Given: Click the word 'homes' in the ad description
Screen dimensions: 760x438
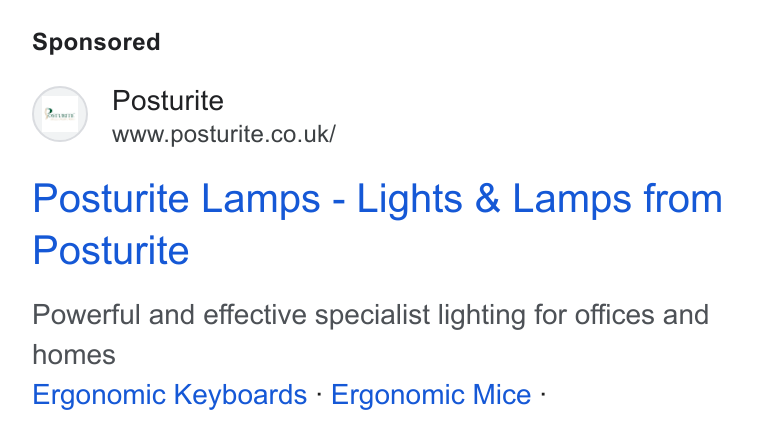Looking at the screenshot, I should coord(74,355).
